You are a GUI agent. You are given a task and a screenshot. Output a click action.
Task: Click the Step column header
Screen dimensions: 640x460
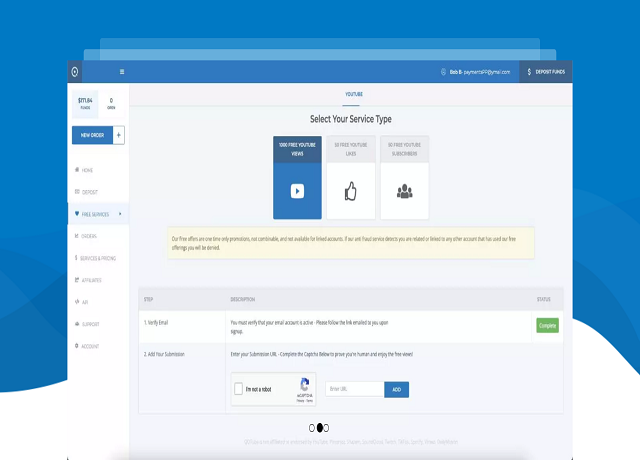click(148, 299)
